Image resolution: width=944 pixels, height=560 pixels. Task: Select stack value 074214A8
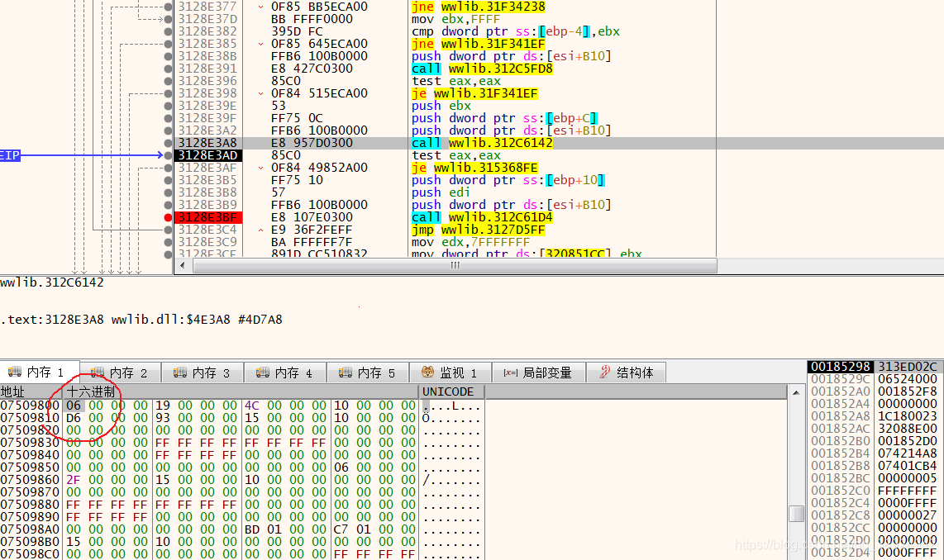point(908,453)
